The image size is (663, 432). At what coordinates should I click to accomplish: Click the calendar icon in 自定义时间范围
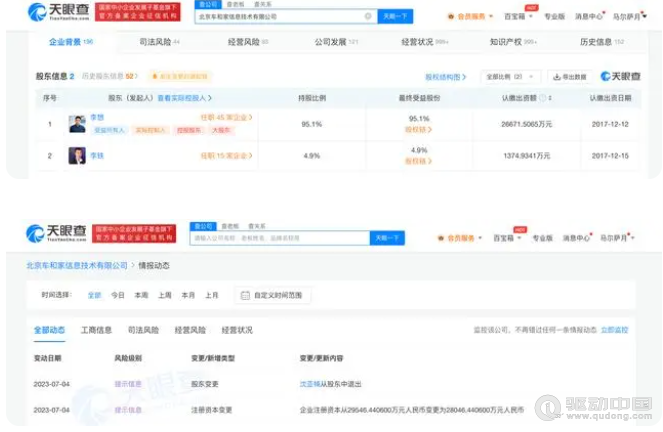pos(245,295)
